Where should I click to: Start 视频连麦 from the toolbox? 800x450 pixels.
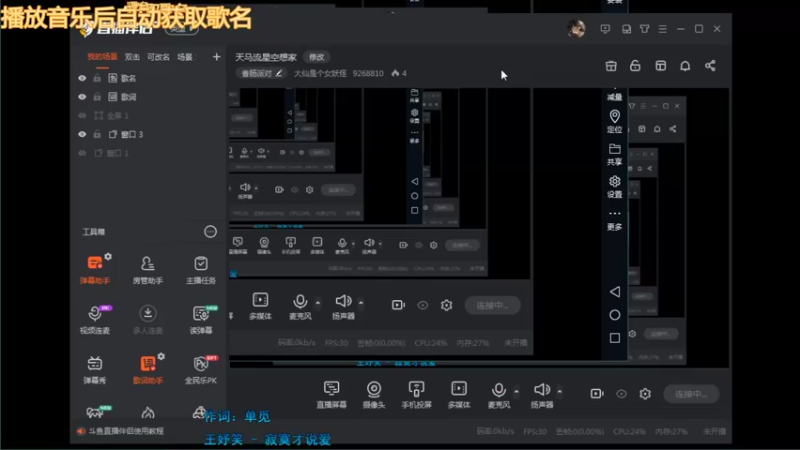[x=95, y=319]
